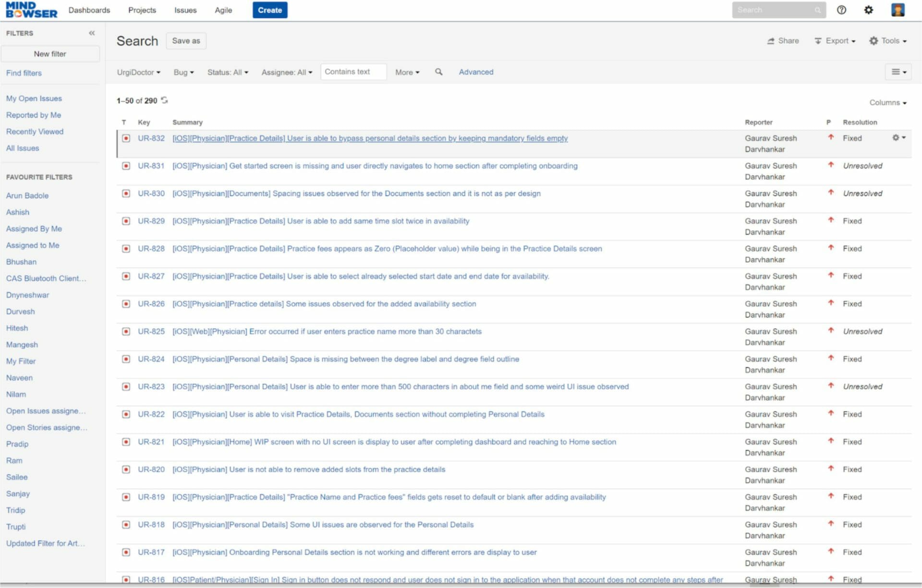Collapse the Filters panel chevron

click(x=91, y=33)
